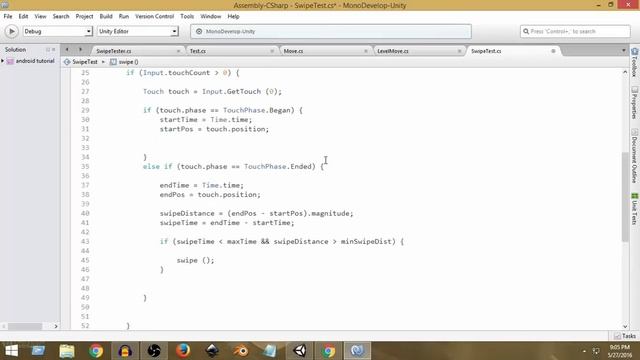Close the Move.cs tab
Viewport: 640px width, 360px height.
click(366, 51)
